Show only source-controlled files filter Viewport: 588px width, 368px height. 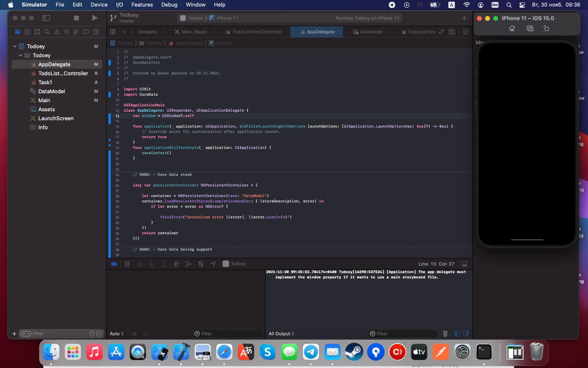point(99,333)
